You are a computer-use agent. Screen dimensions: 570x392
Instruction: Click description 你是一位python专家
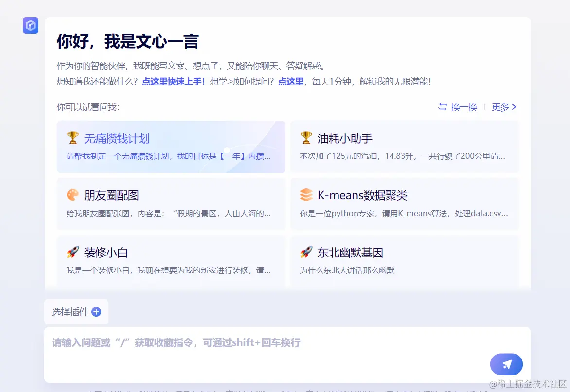(x=404, y=213)
